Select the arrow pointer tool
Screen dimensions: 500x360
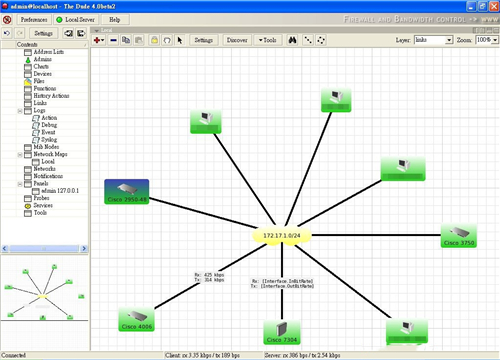(180, 40)
